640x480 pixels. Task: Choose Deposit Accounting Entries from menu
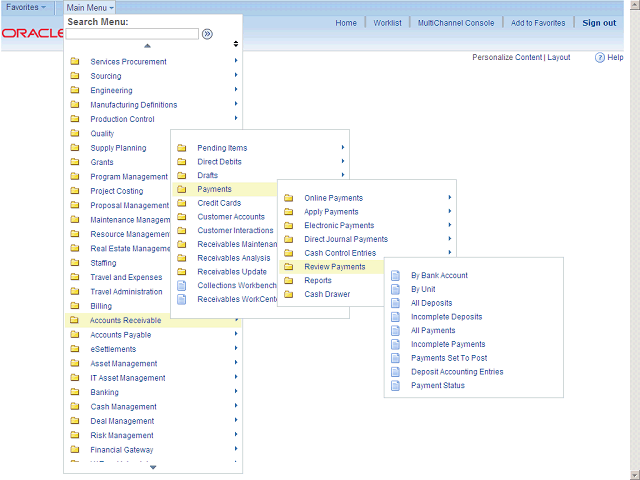[x=457, y=372]
